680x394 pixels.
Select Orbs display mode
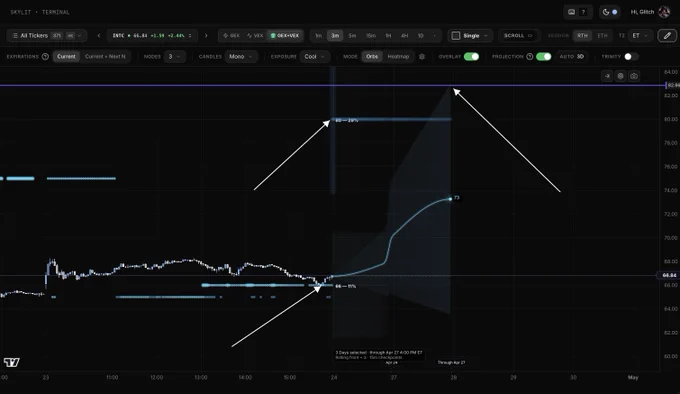tap(372, 57)
